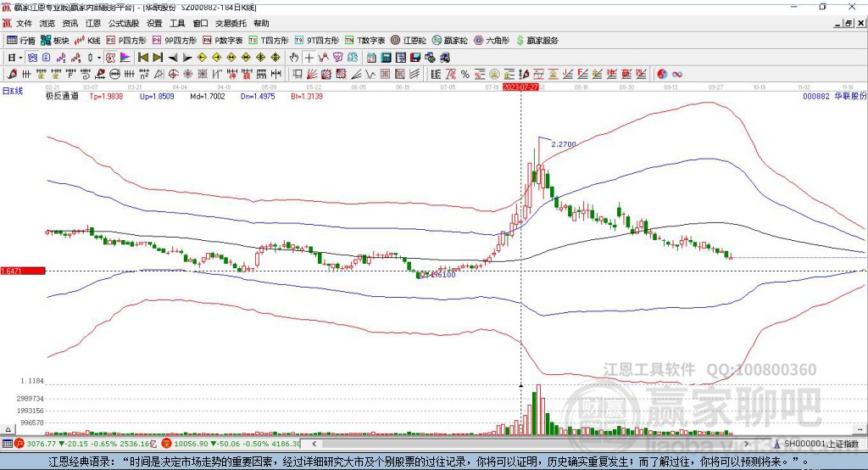
Task: Launch the 江恩轮 Gann wheel
Action: [409, 41]
